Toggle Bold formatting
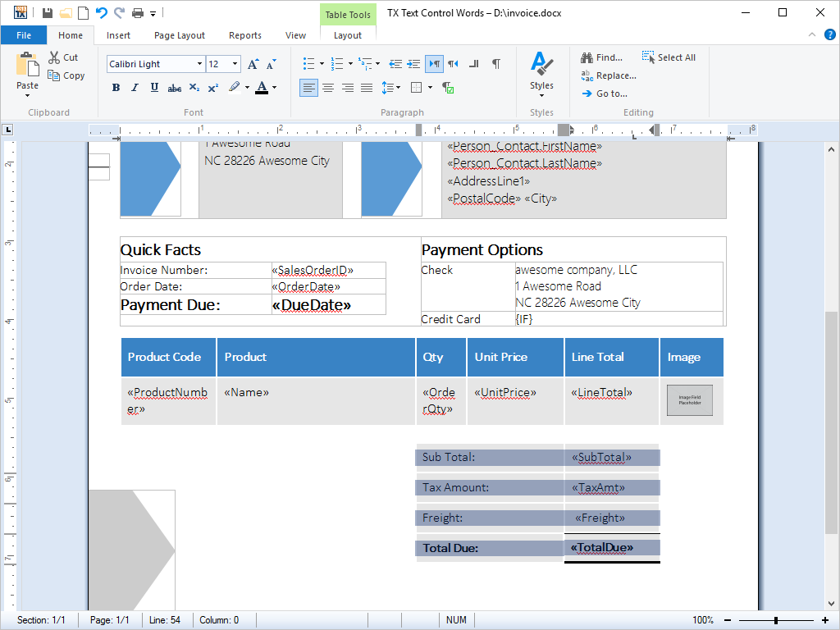The image size is (840, 630). click(x=116, y=88)
